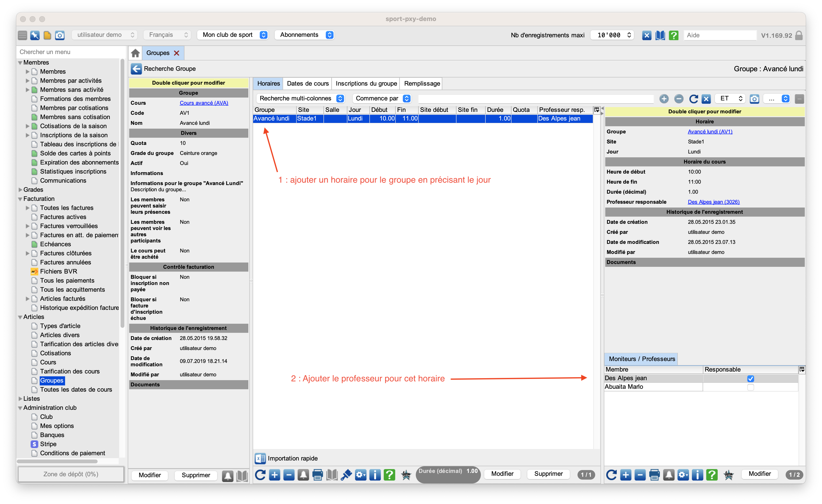The image size is (822, 504).
Task: Open Importation rapide Excel icon
Action: pyautogui.click(x=260, y=458)
